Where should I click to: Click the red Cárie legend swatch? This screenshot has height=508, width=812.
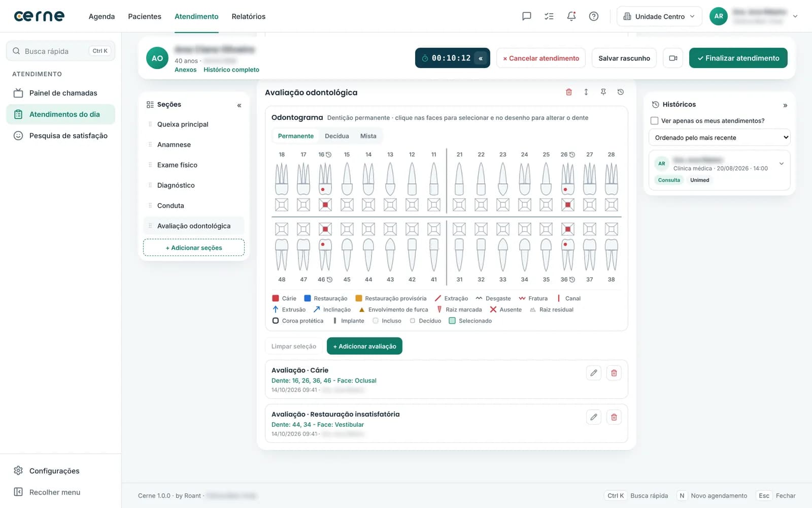click(276, 298)
